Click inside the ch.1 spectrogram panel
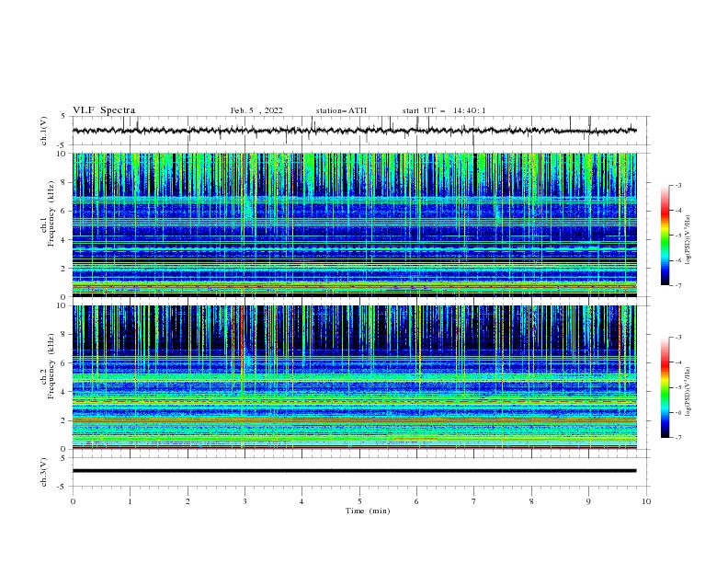 (x=354, y=224)
